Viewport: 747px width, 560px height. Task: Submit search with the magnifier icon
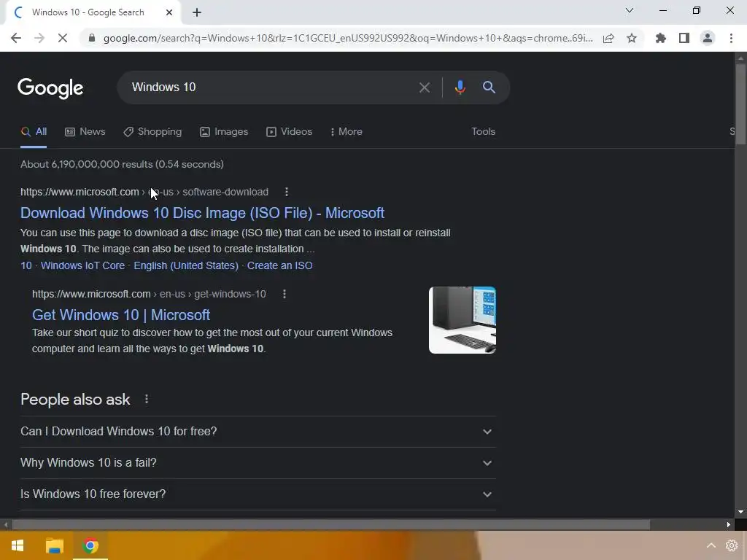coord(489,87)
